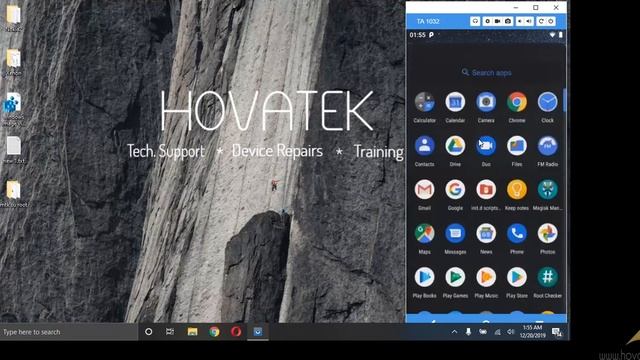The height and width of the screenshot is (360, 640).
Task: Open the Calculator app
Action: [424, 102]
